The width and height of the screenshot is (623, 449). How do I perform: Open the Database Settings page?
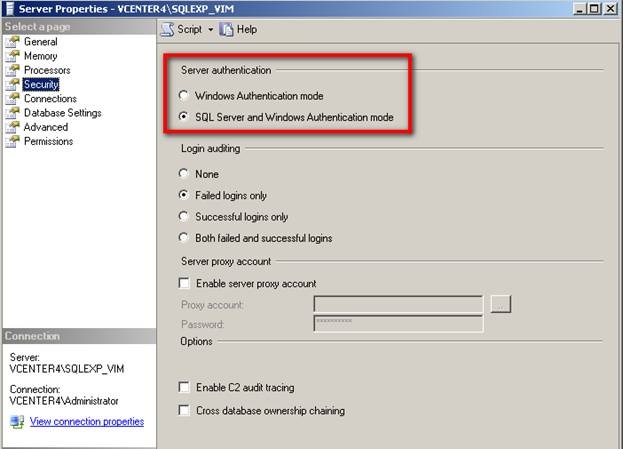click(x=62, y=113)
